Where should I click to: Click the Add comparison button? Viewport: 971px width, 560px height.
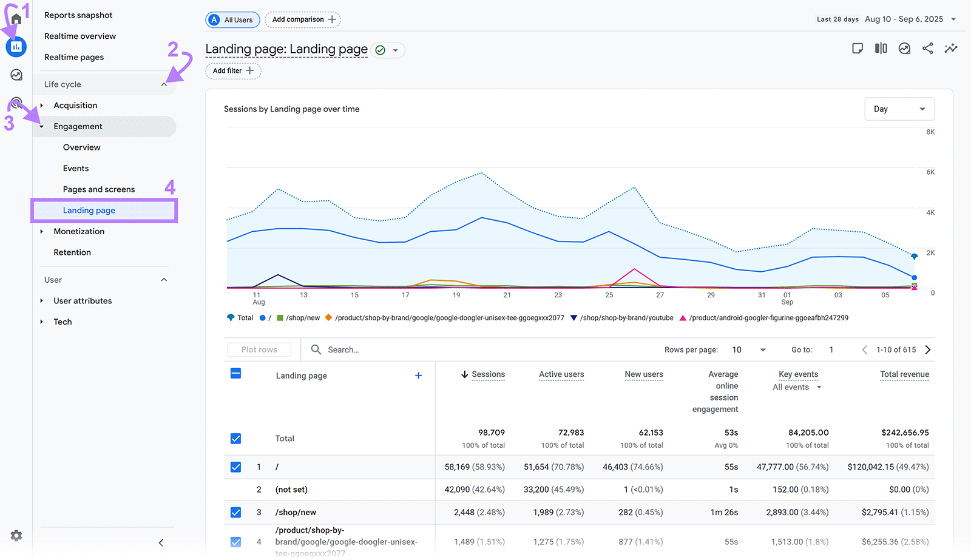click(303, 19)
